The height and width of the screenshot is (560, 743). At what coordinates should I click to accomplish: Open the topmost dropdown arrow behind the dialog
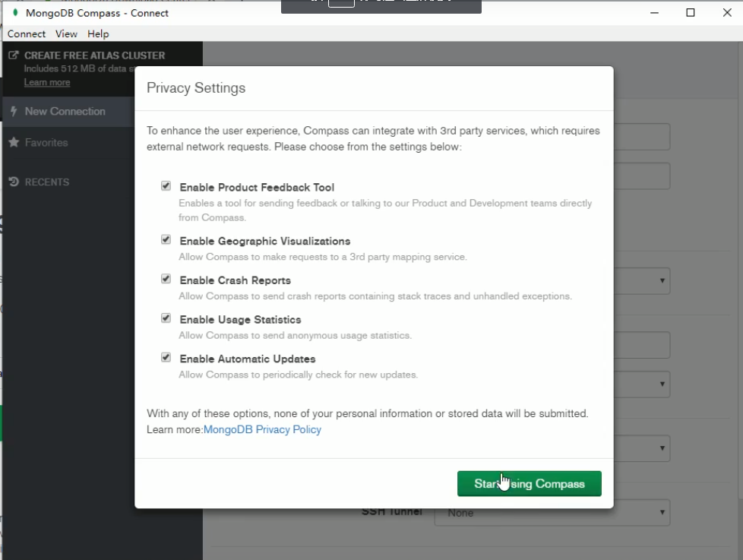point(662,280)
